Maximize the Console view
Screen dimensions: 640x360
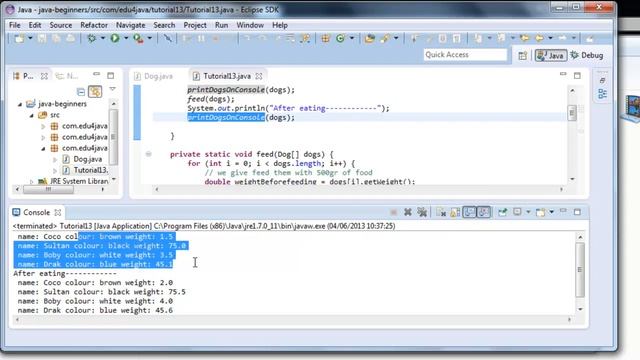tap(577, 212)
